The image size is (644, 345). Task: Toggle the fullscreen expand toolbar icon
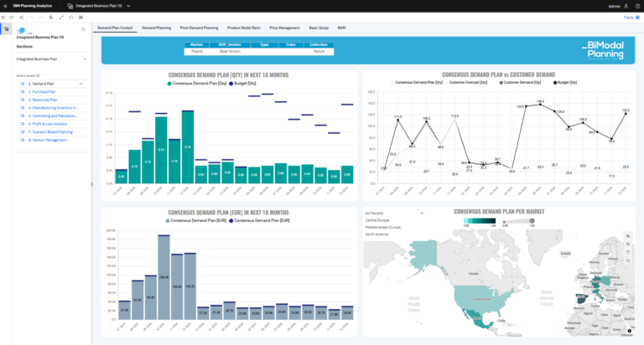pos(61,17)
